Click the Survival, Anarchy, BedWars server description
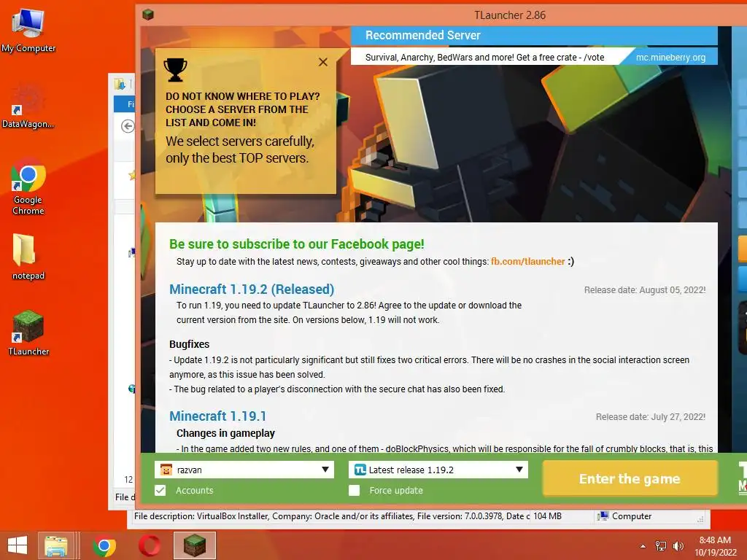This screenshot has height=560, width=747. tap(484, 58)
